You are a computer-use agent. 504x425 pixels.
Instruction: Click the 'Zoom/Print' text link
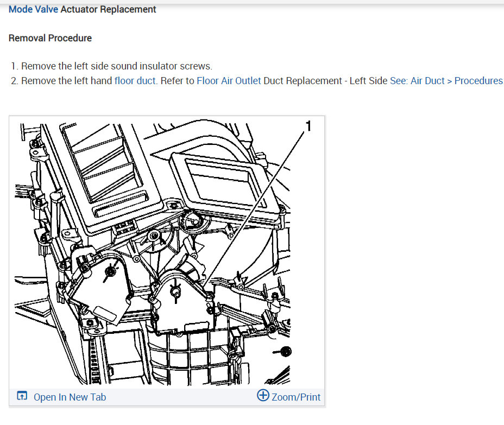[x=296, y=397]
